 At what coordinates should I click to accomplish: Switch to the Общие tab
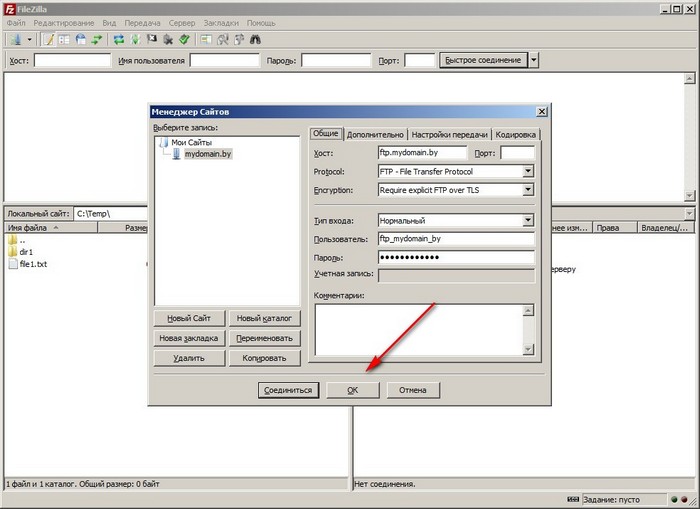pyautogui.click(x=325, y=133)
